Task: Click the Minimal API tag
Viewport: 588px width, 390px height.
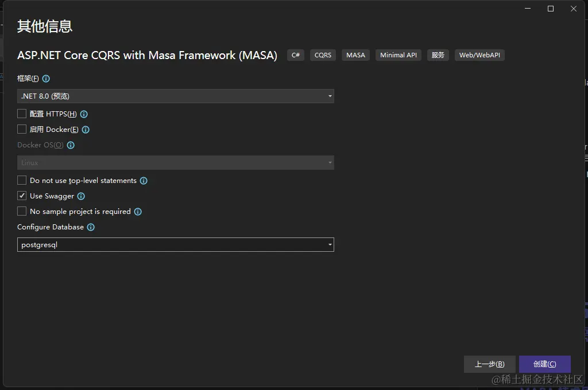Action: (x=399, y=55)
